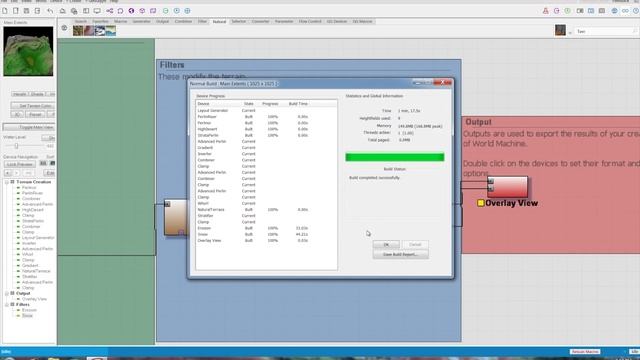This screenshot has width=640, height=360.
Task: Click the blue linked-rings icon at top right
Action: [x=625, y=11]
